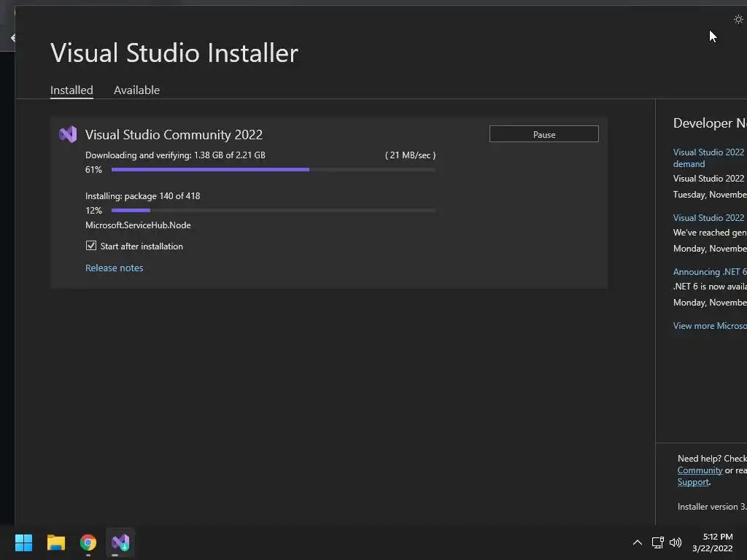
Task: Click the Installer version text
Action: 712,507
